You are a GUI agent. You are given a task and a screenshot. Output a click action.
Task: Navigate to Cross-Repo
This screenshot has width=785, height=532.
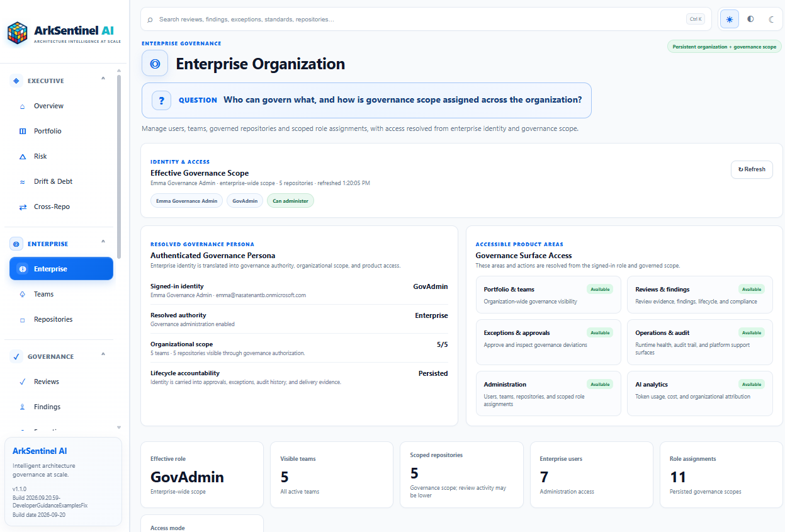61,207
